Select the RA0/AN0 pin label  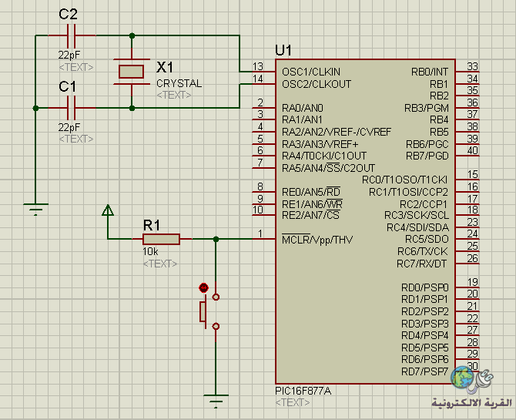(x=303, y=108)
